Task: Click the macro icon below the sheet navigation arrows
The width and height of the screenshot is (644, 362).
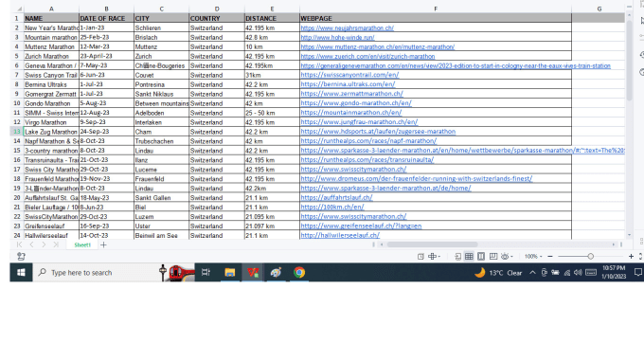Action: (21, 257)
